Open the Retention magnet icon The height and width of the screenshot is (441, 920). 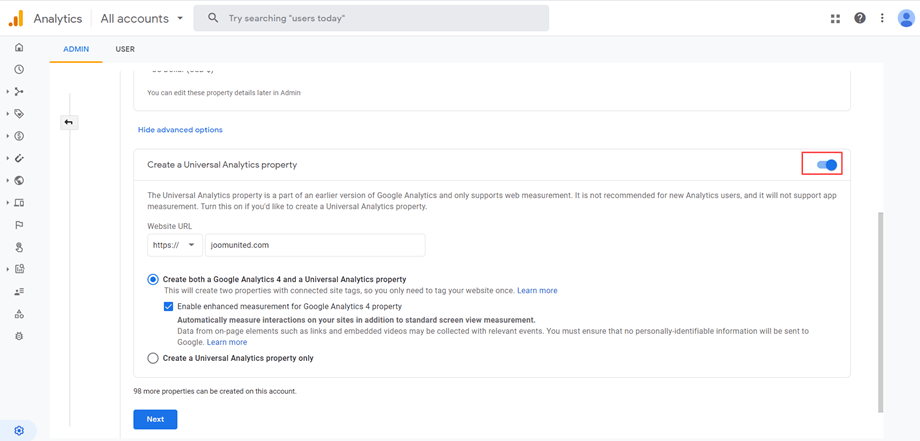[19, 158]
